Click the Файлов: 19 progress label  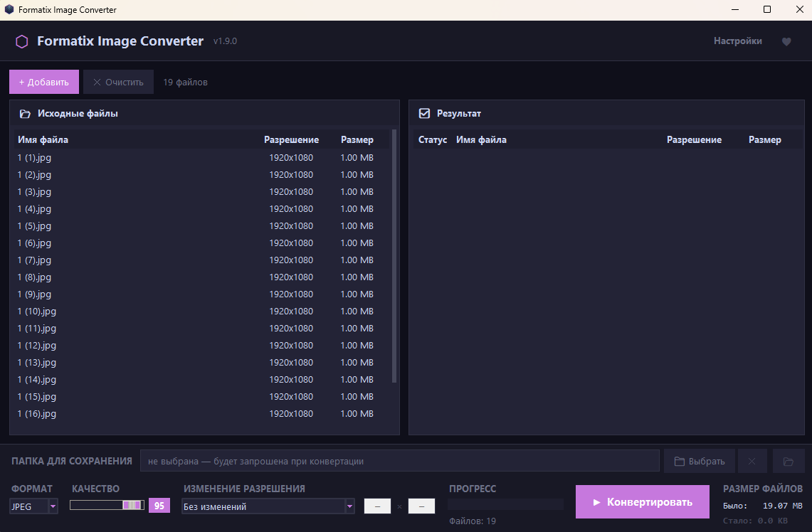473,521
